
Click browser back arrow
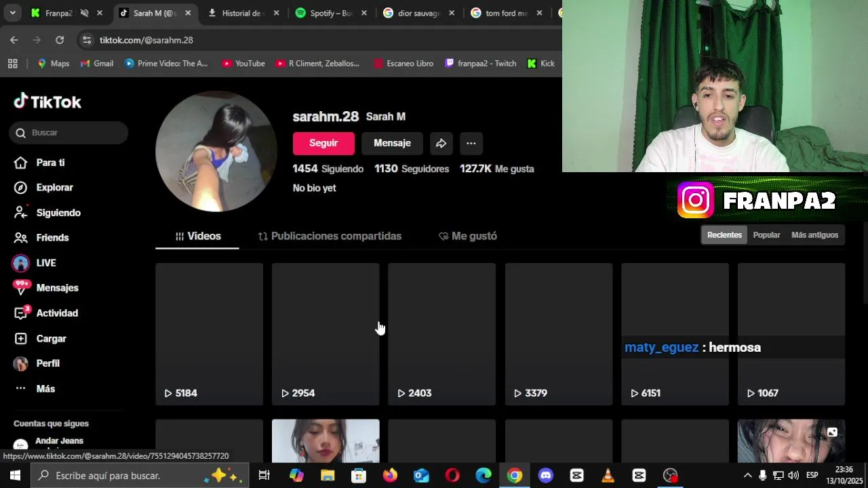pos(14,40)
